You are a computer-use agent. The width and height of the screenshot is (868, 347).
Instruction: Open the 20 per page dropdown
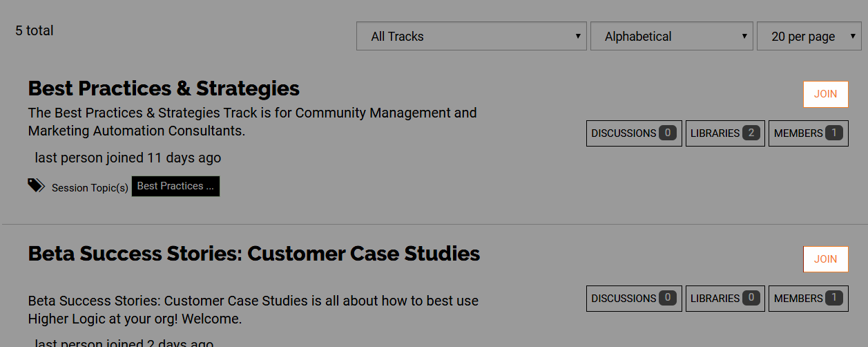pos(809,37)
